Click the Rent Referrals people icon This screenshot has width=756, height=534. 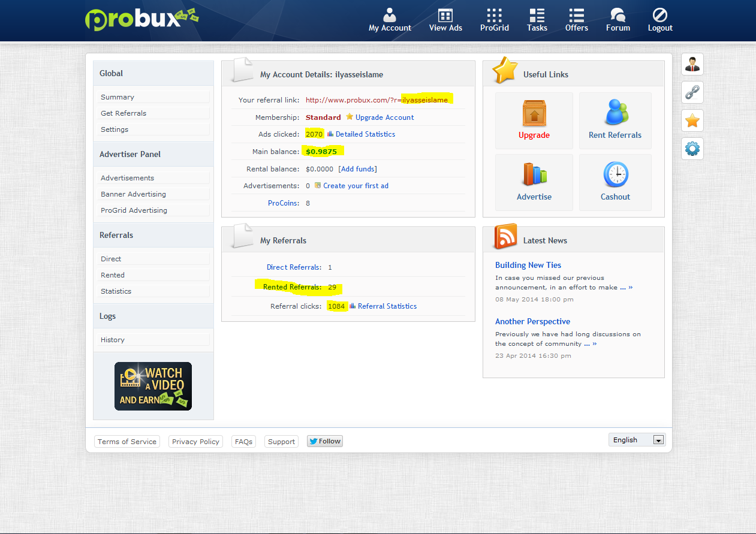coord(615,113)
